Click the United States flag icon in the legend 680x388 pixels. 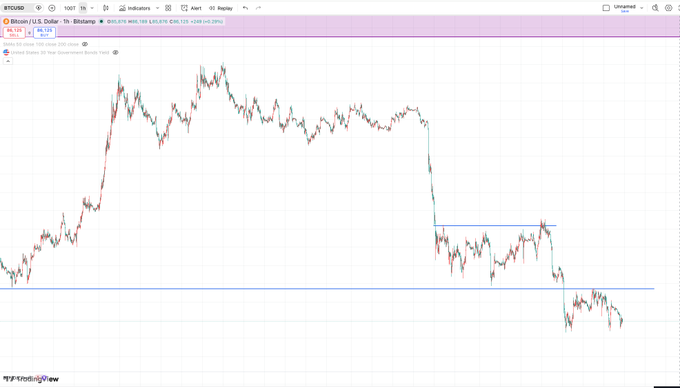[6, 52]
